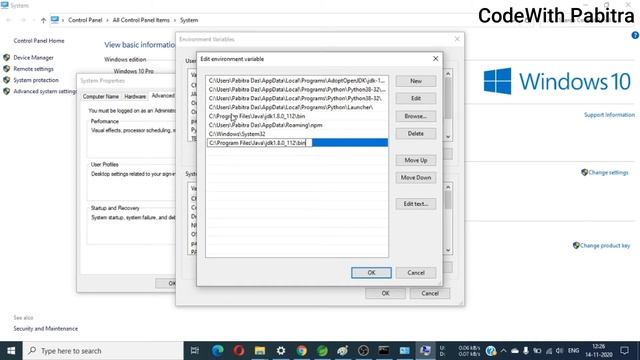Close the Environment Variables window

(457, 39)
